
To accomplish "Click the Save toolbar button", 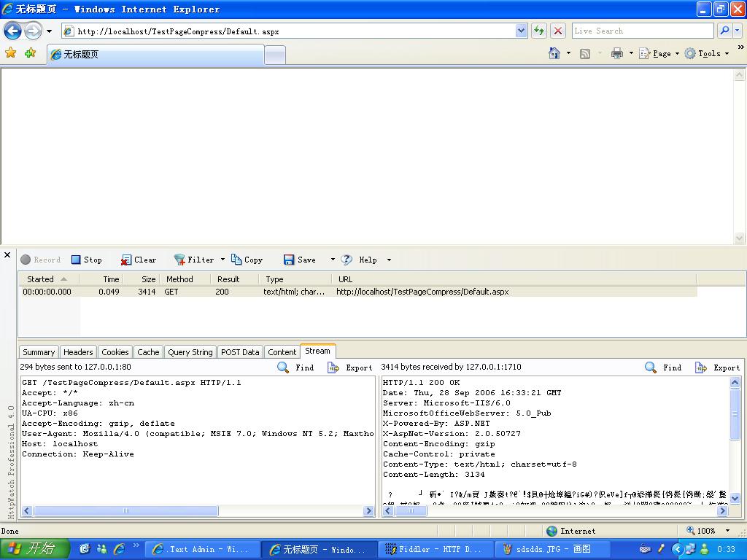I will point(300,260).
